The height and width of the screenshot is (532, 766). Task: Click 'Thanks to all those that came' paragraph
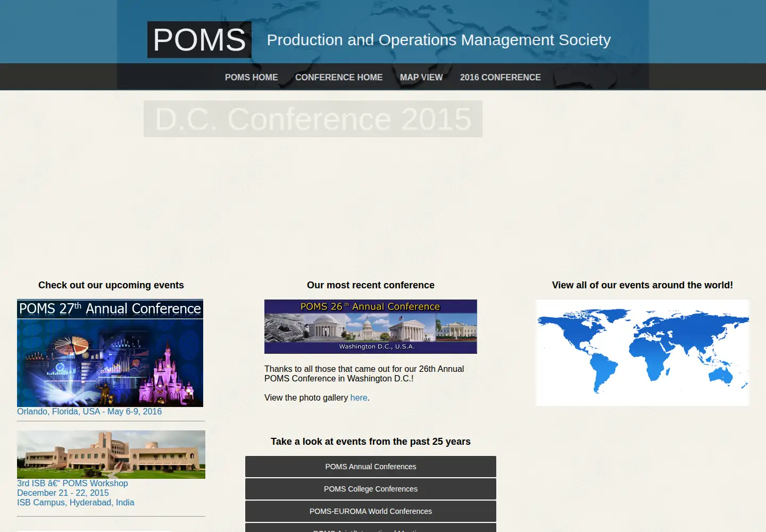coord(364,373)
